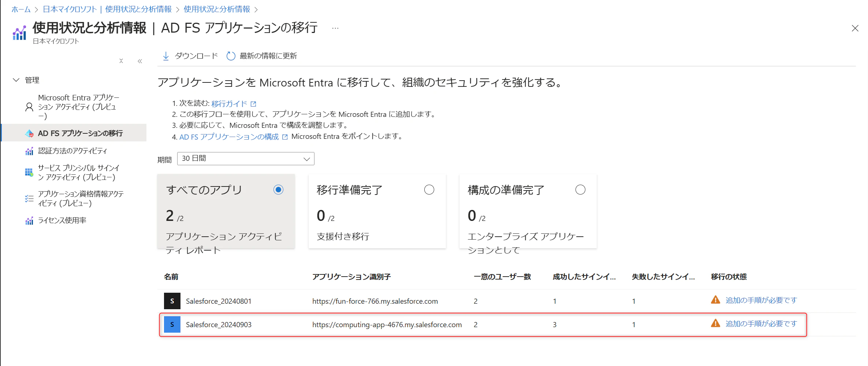The image size is (868, 366).
Task: Click the warning icon for Salesforce_20240801
Action: pyautogui.click(x=715, y=300)
